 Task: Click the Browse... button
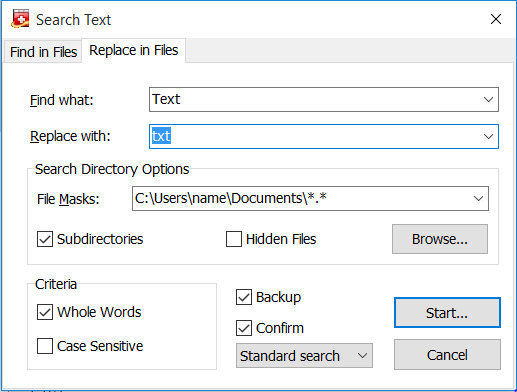[x=440, y=239]
